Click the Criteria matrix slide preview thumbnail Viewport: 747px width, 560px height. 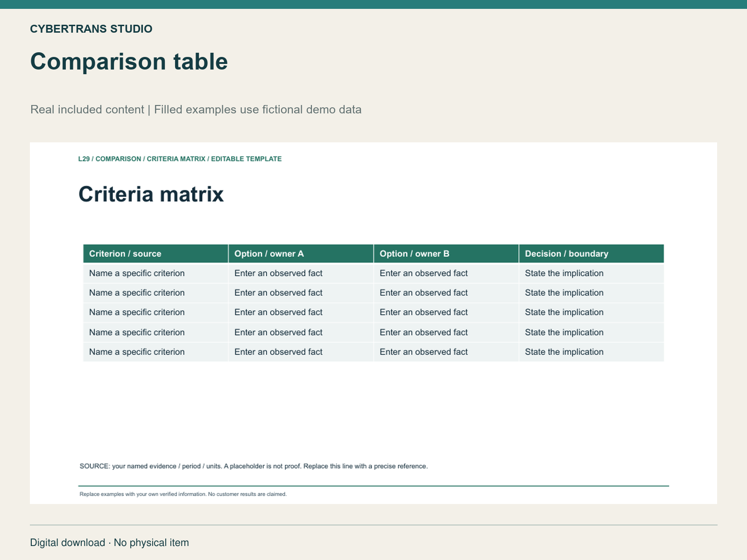coord(373,323)
